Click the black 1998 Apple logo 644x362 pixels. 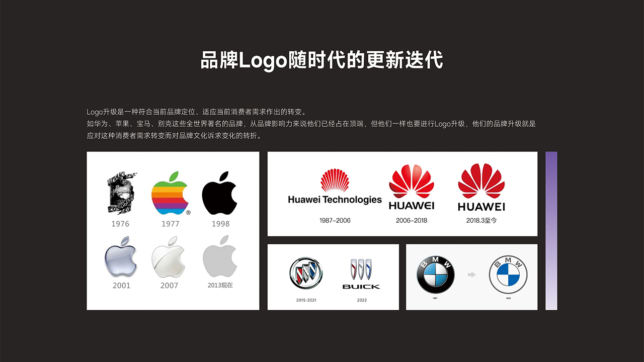point(220,194)
